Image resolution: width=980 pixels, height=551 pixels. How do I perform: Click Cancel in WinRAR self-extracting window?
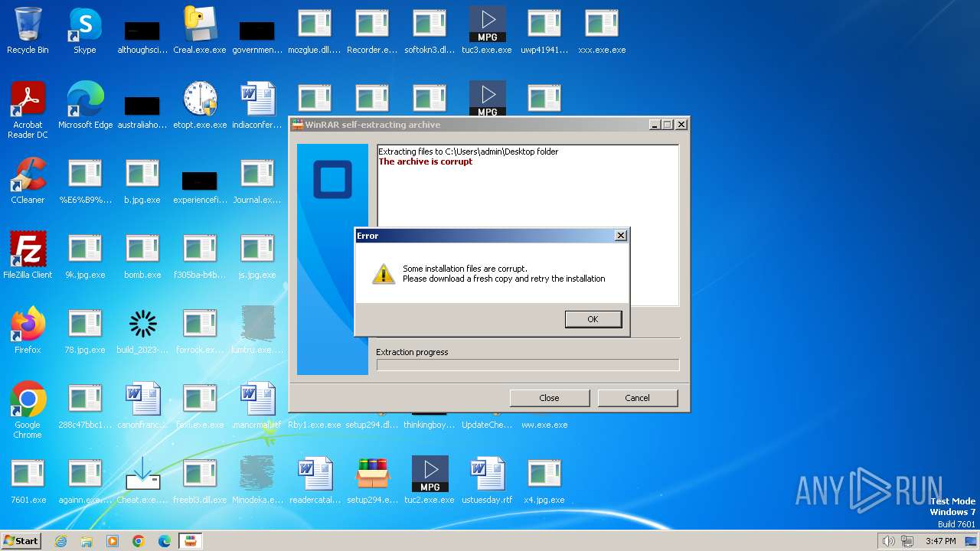637,398
